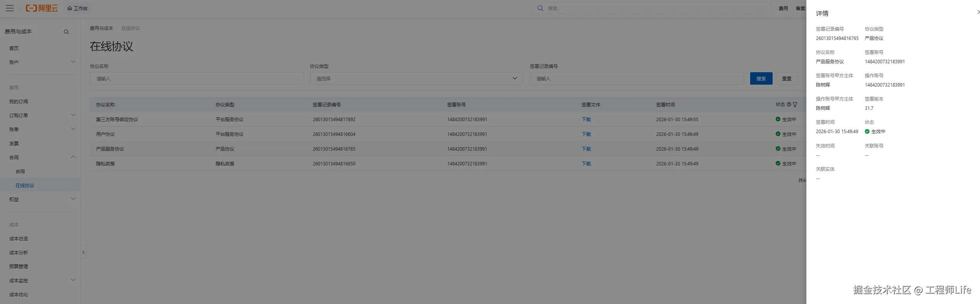Open 成本总览 in the sidebar
This screenshot has height=304, width=980.
coord(19,238)
